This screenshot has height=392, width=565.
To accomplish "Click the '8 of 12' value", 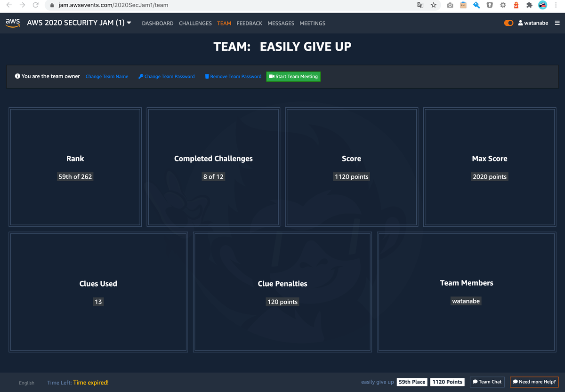I will [x=213, y=177].
